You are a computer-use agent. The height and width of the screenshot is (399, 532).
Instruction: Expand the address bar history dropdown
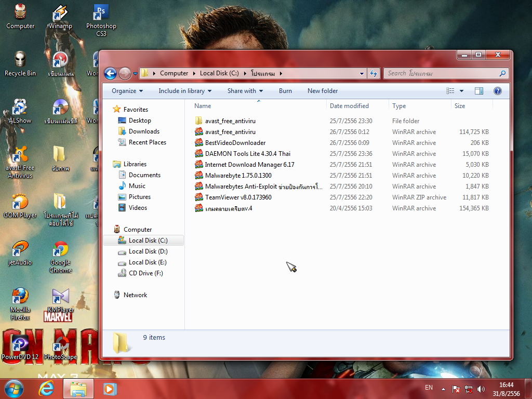(362, 73)
